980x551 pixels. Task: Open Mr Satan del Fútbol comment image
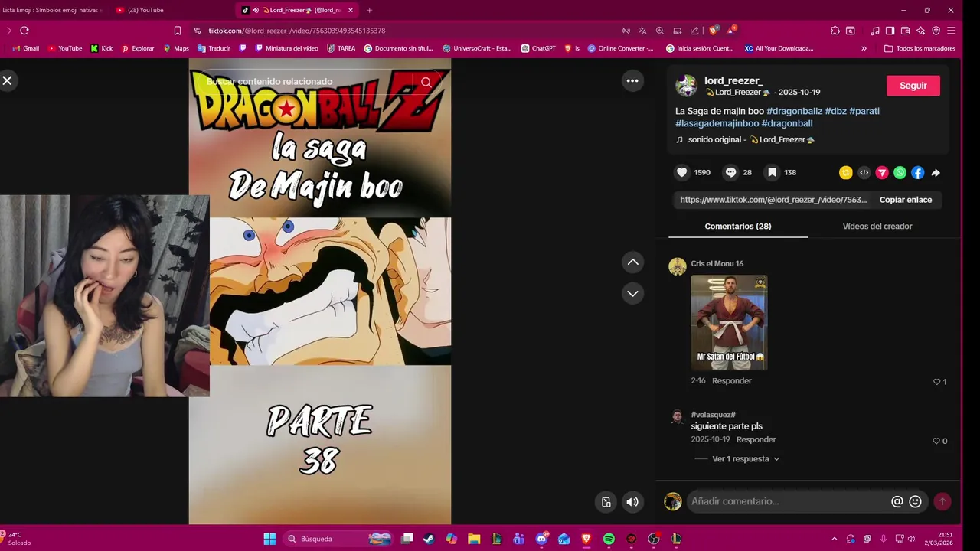tap(729, 322)
